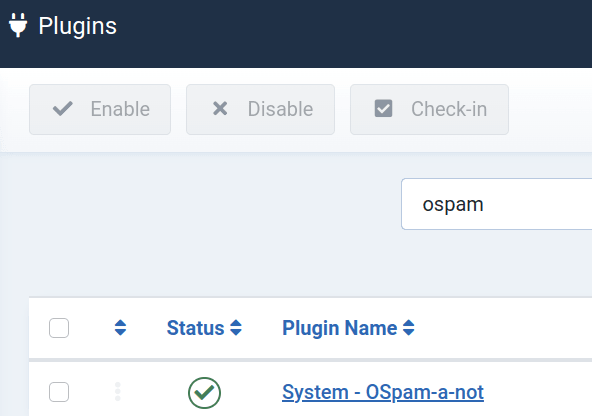Viewport: 592px width, 416px height.
Task: Click the Enable toolbar button
Action: (100, 109)
